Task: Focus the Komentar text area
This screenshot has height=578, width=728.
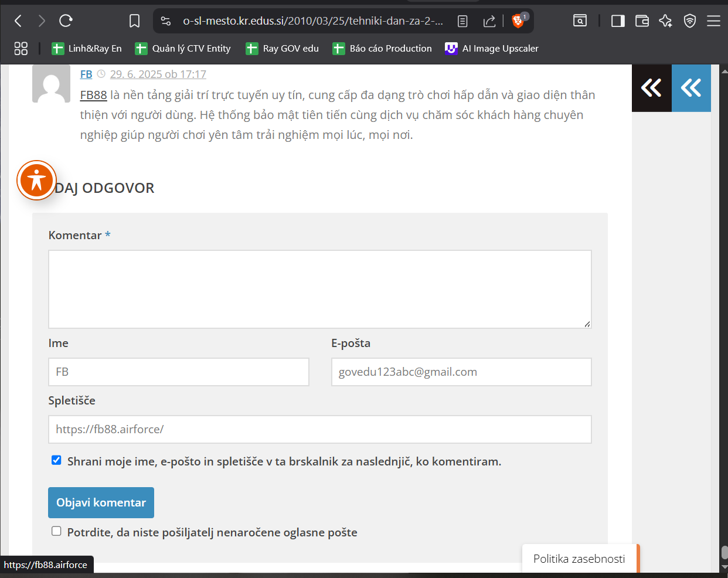Action: coord(320,289)
